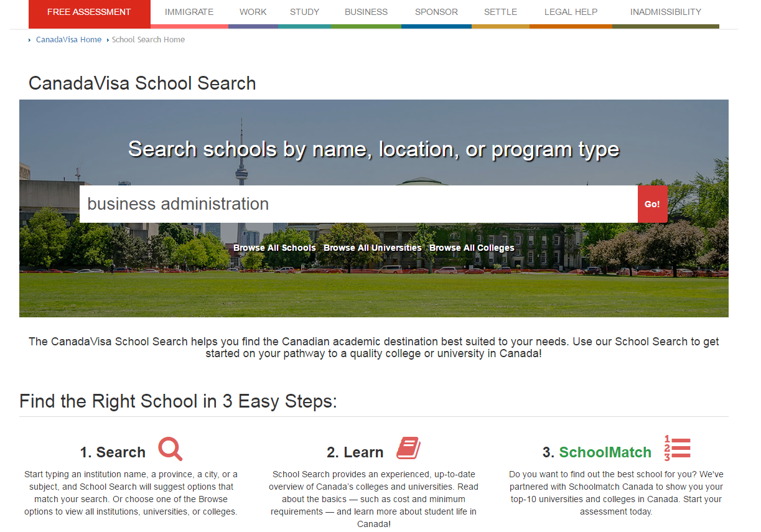Select FREE ASSESSMENT in the top bar
The height and width of the screenshot is (532, 761).
pos(89,11)
